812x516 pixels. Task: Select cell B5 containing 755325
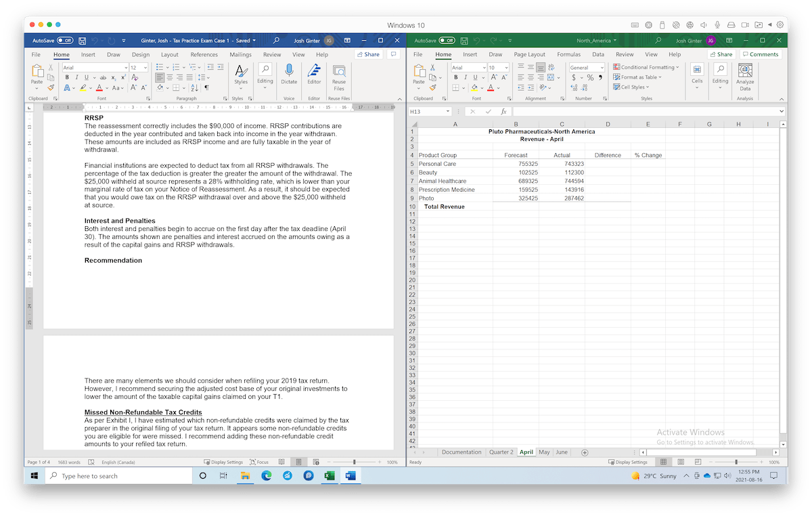[516, 164]
